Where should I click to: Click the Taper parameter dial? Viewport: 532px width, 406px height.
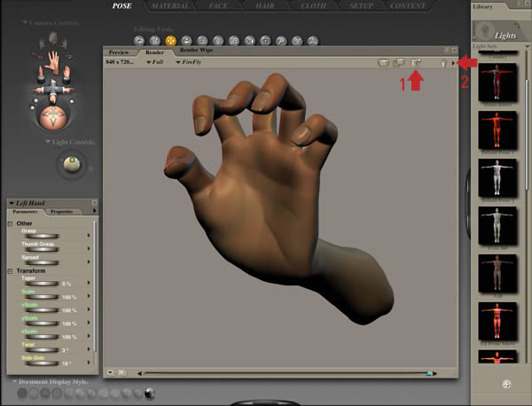tap(42, 283)
